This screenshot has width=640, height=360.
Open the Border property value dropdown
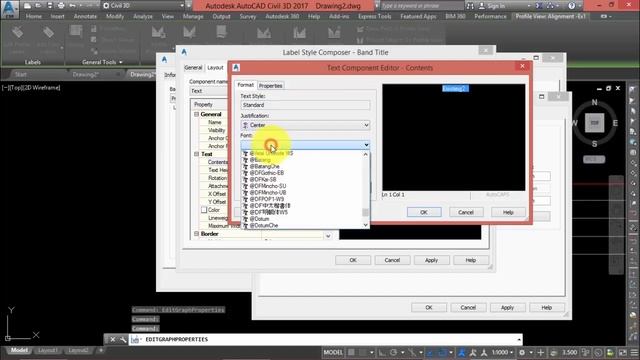click(328, 236)
